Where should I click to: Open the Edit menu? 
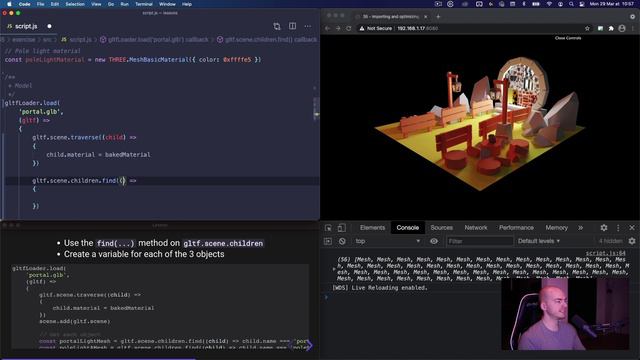point(55,4)
